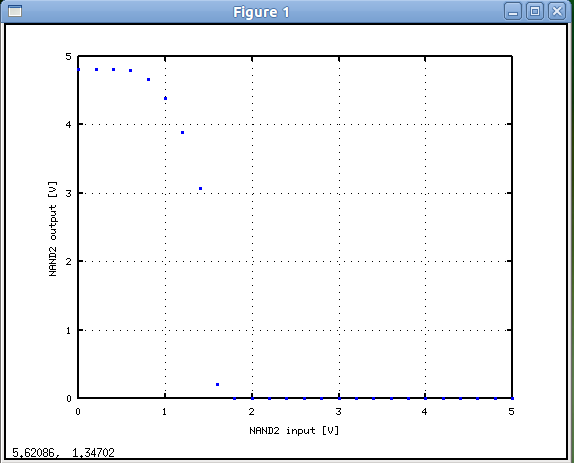This screenshot has width=574, height=463.
Task: Open the window menu icon in title bar
Action: [x=15, y=11]
